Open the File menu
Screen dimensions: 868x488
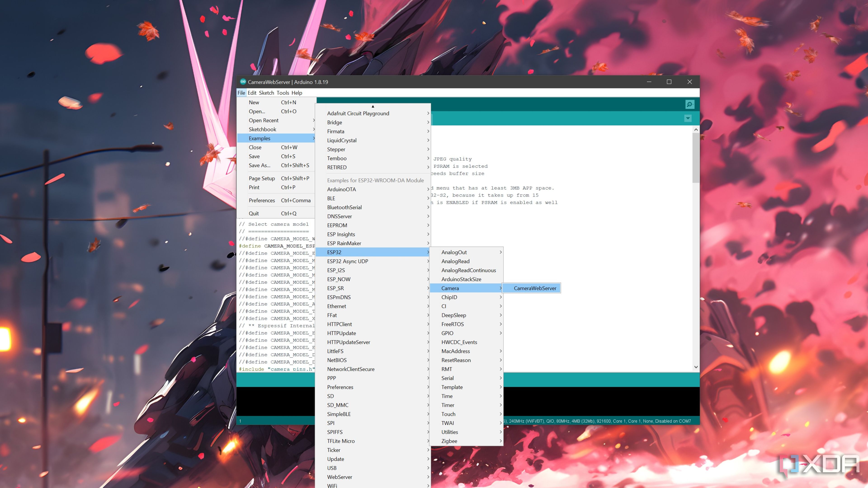tap(241, 93)
